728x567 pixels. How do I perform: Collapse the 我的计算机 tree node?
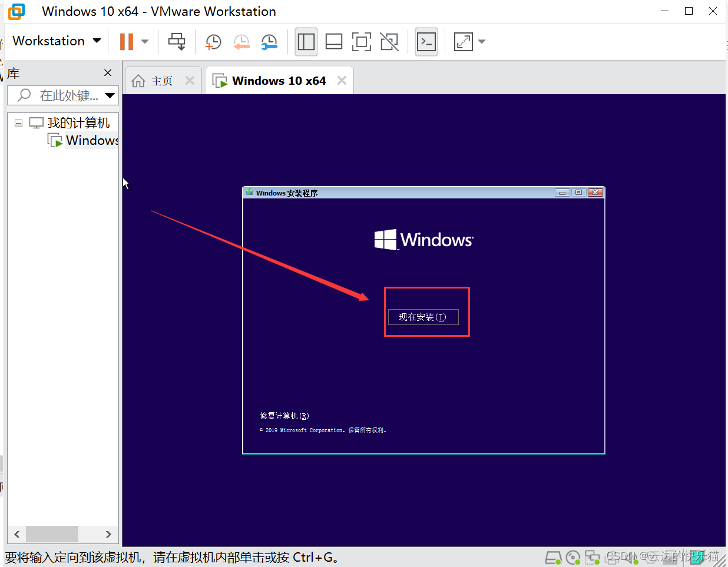coord(18,123)
